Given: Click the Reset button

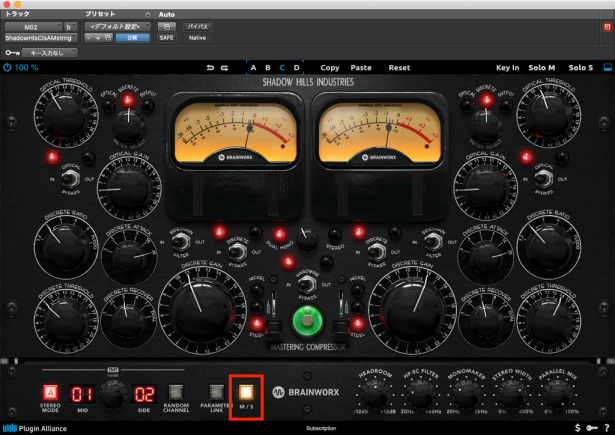Looking at the screenshot, I should pyautogui.click(x=399, y=67).
